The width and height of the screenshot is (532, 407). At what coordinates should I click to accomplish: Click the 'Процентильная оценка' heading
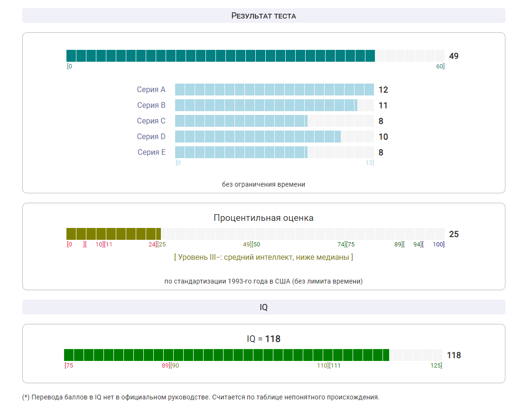click(x=263, y=218)
